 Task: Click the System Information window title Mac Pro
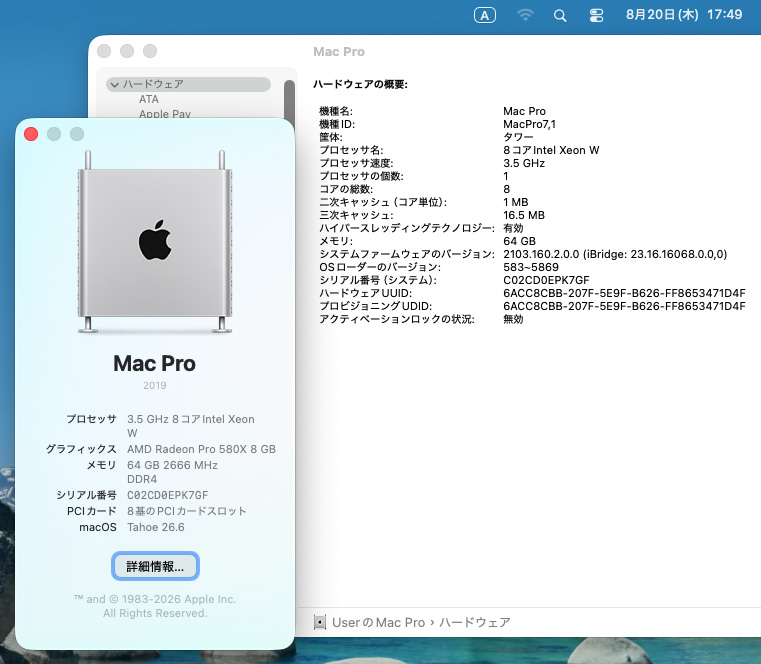tap(339, 51)
